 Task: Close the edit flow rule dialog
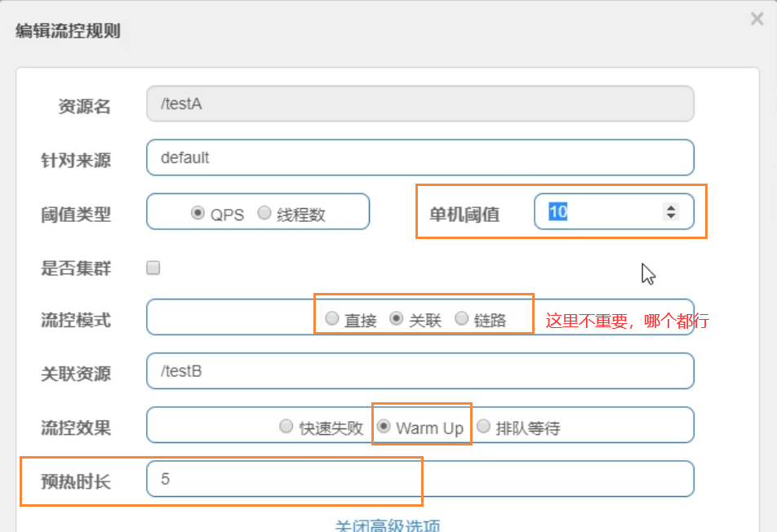point(757,19)
